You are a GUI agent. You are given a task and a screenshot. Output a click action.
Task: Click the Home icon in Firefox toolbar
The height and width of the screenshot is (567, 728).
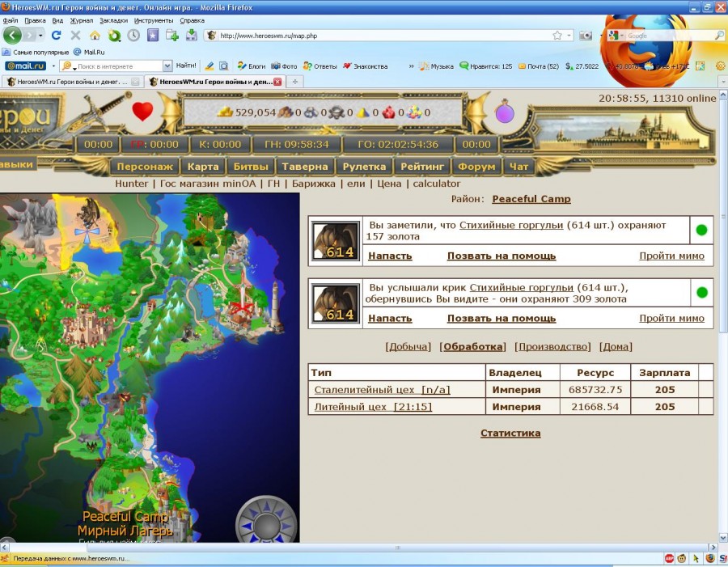coord(95,36)
